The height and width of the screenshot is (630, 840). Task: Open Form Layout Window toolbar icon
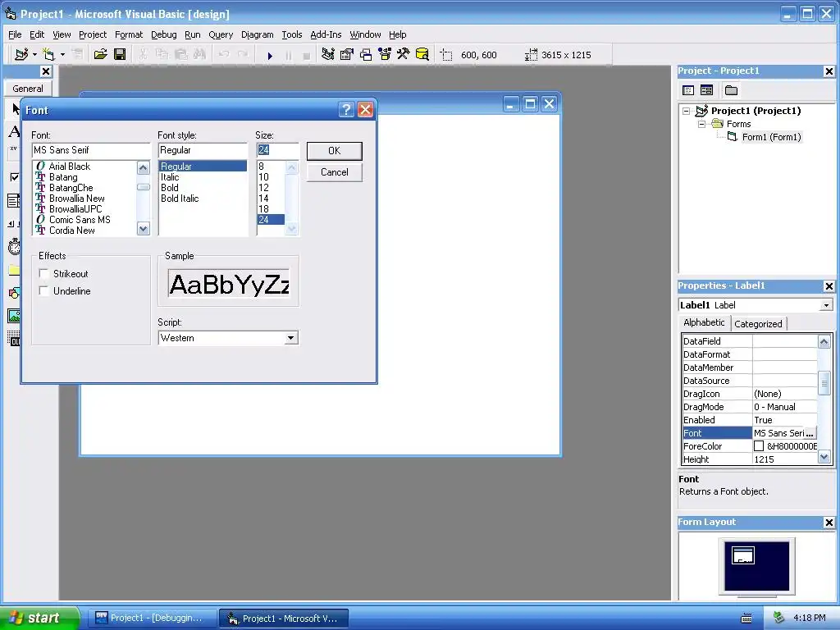(366, 55)
